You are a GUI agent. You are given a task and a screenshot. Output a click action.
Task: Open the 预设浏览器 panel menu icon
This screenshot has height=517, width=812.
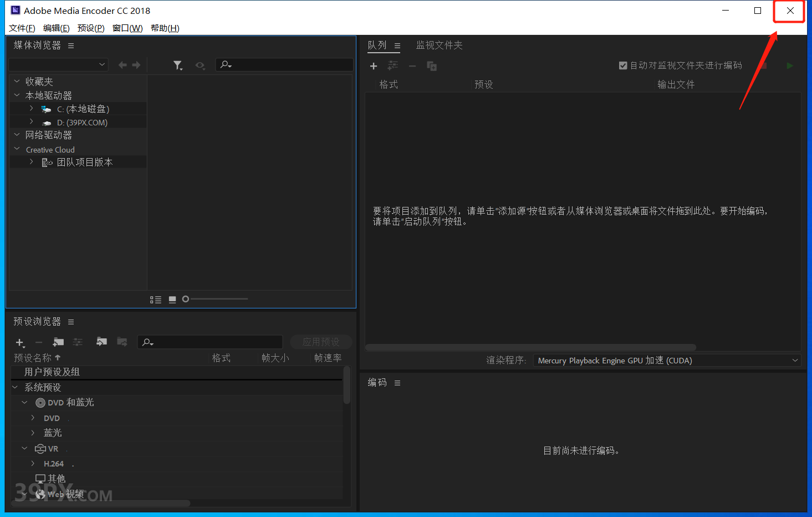71,322
